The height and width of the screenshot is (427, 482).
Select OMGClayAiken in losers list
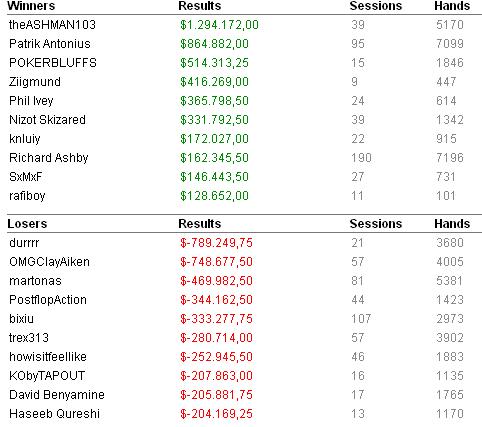[49, 262]
